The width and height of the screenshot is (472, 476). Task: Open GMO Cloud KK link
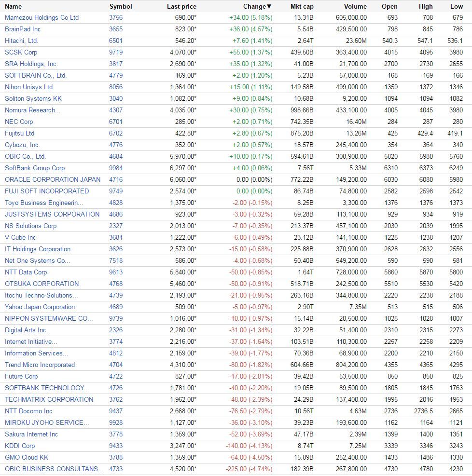point(27,457)
